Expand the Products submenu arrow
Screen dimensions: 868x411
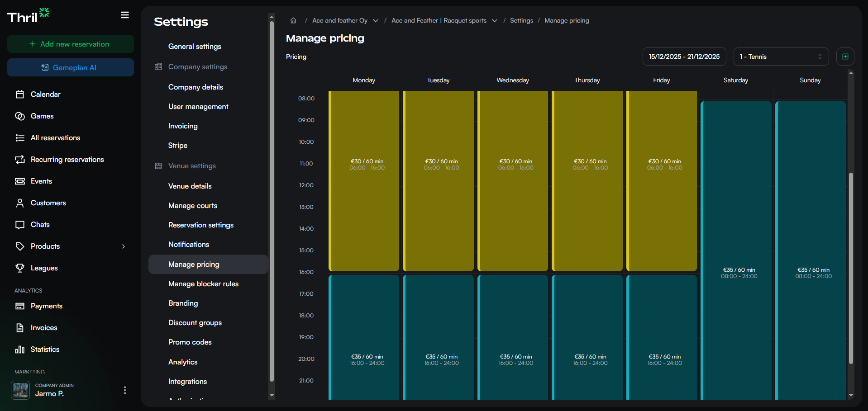coord(123,246)
